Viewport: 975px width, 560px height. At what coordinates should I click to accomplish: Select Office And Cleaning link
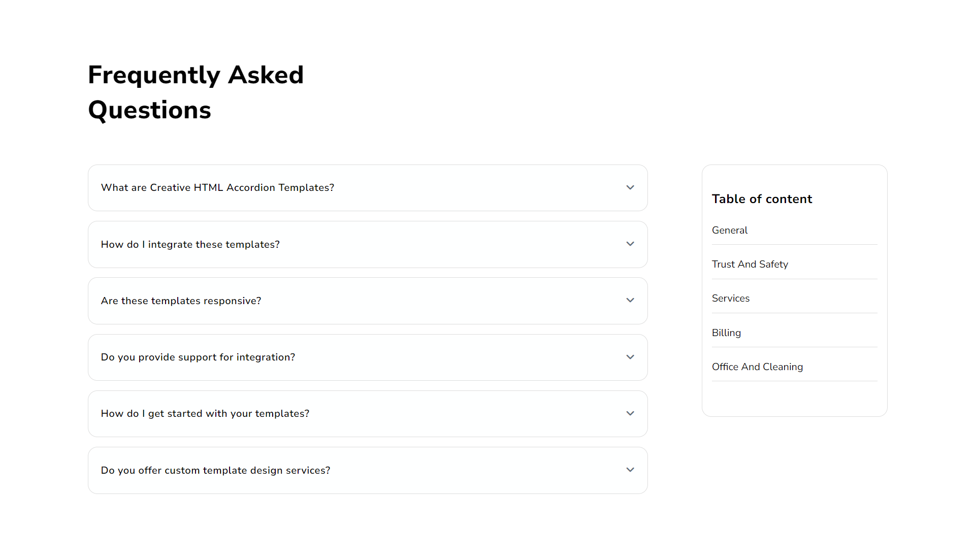click(757, 367)
